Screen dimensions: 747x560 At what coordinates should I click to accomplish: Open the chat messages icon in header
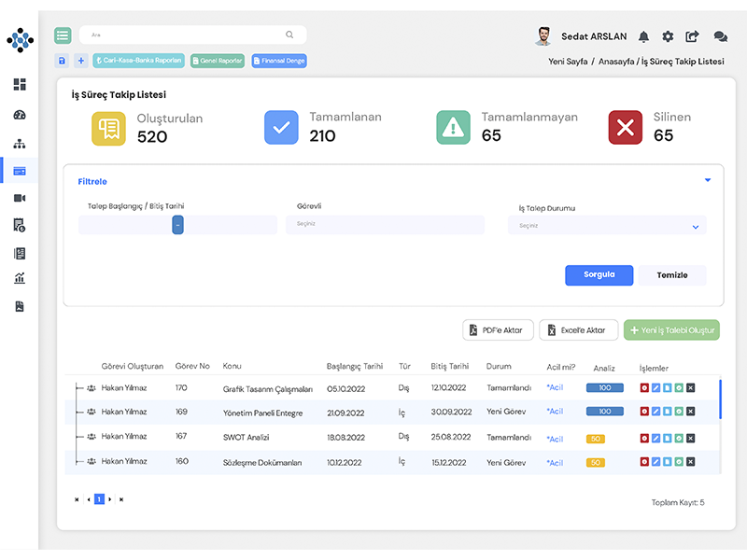point(720,36)
